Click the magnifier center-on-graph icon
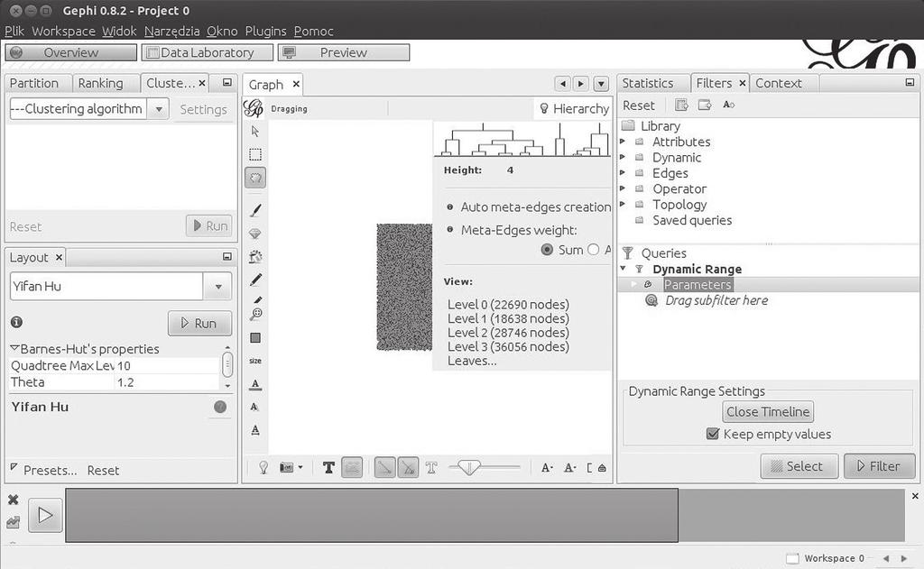This screenshot has height=569, width=924. (255, 315)
